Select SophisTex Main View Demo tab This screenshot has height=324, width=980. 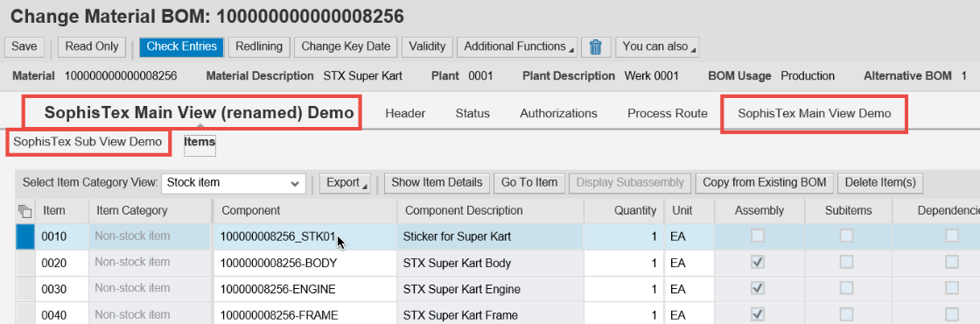point(815,113)
